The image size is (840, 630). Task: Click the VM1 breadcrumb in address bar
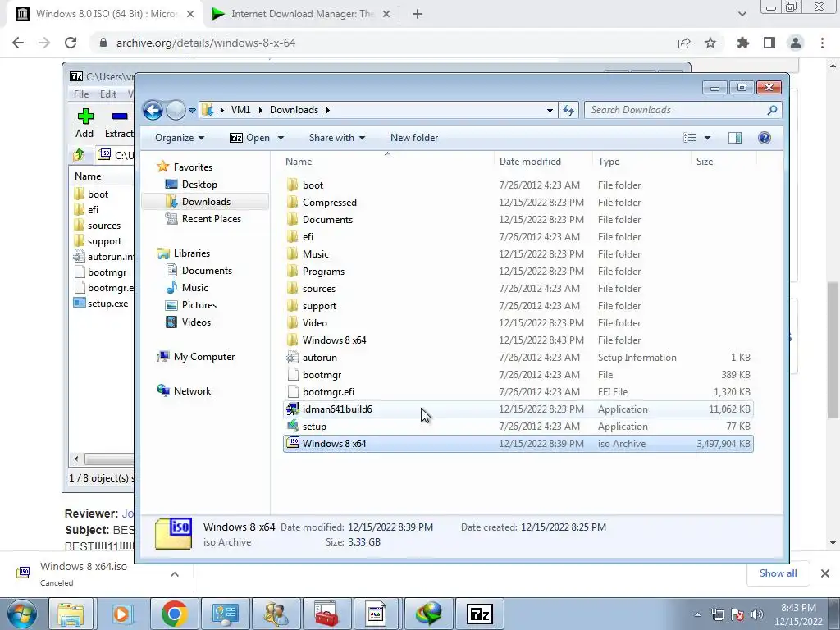pyautogui.click(x=240, y=110)
